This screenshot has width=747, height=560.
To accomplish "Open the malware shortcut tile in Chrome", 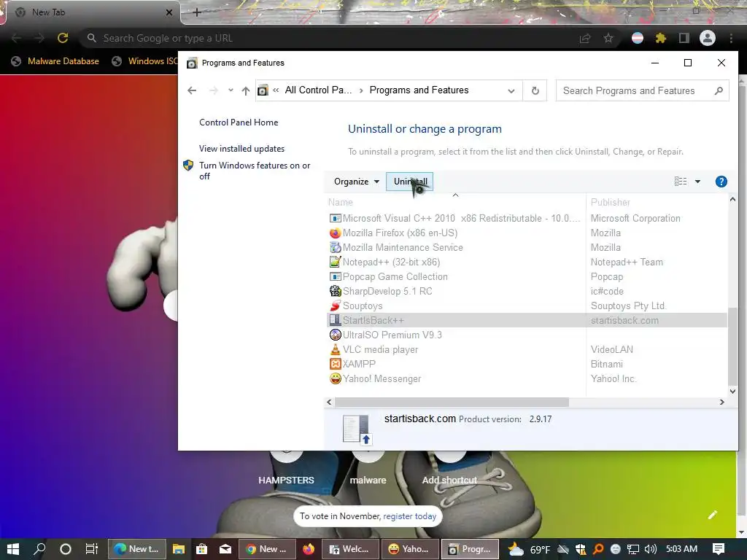I will point(368,480).
